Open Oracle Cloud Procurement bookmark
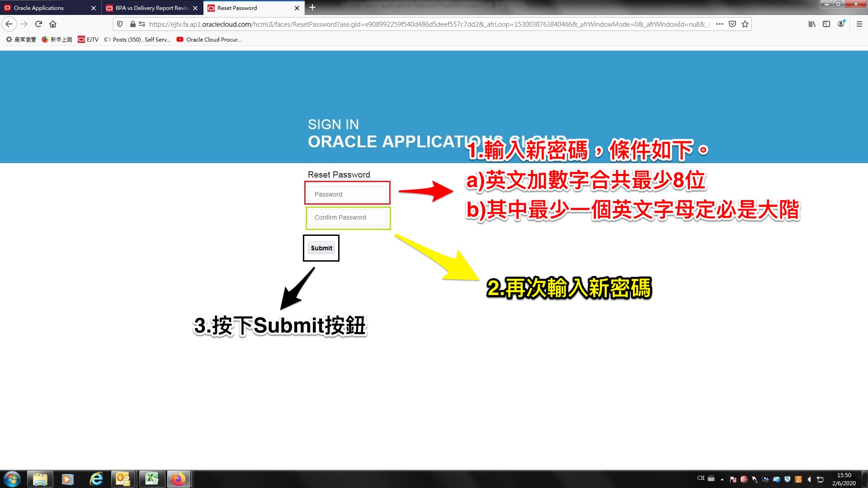868x488 pixels. click(209, 39)
